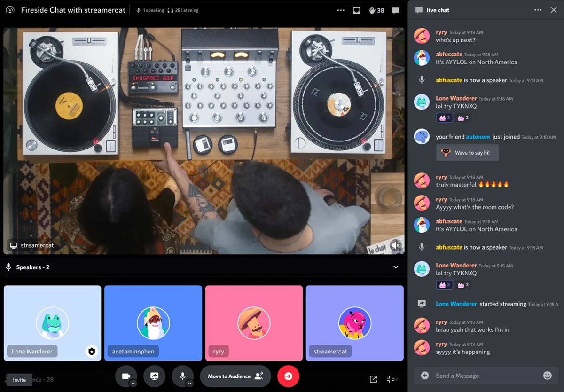
Task: Turn on the camera button
Action: pyautogui.click(x=125, y=376)
